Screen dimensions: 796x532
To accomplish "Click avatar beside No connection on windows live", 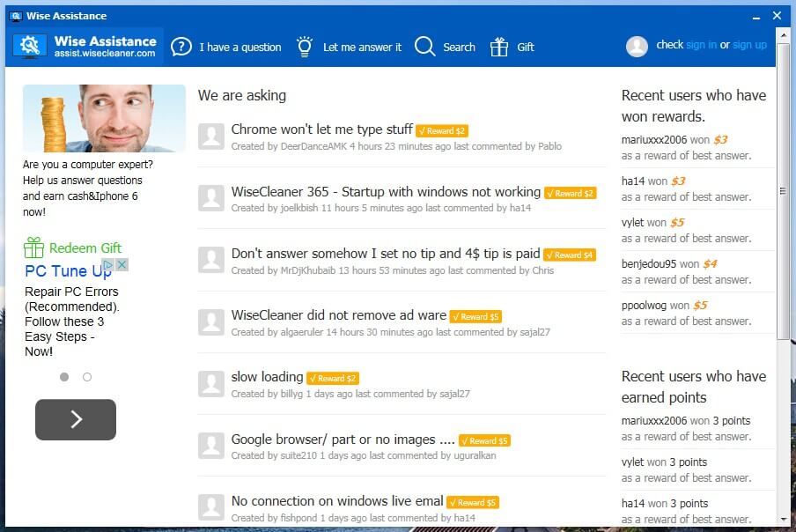I will coord(211,507).
